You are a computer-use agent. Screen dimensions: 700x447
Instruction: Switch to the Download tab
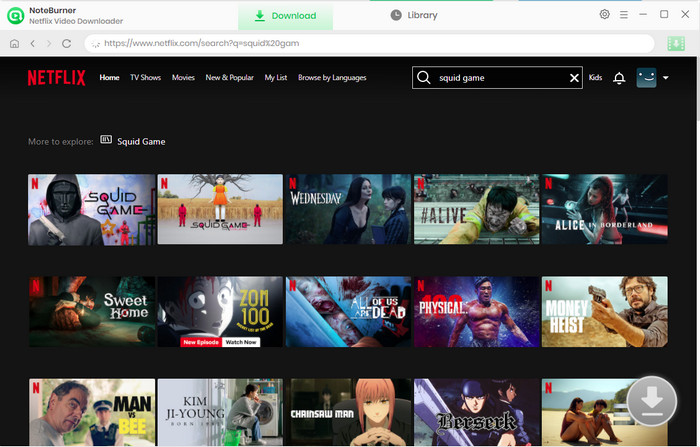(x=285, y=16)
